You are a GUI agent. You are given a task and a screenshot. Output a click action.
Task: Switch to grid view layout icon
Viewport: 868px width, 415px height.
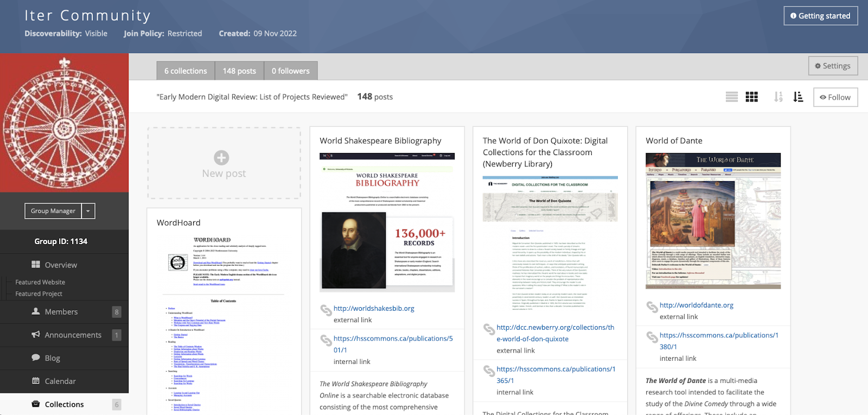click(x=751, y=97)
